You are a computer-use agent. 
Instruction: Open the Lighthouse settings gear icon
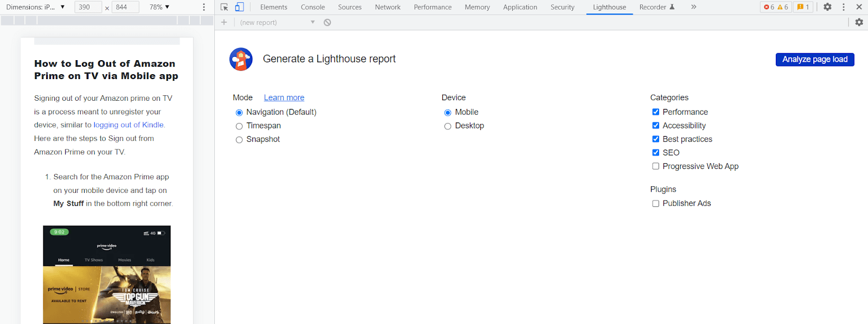click(859, 22)
